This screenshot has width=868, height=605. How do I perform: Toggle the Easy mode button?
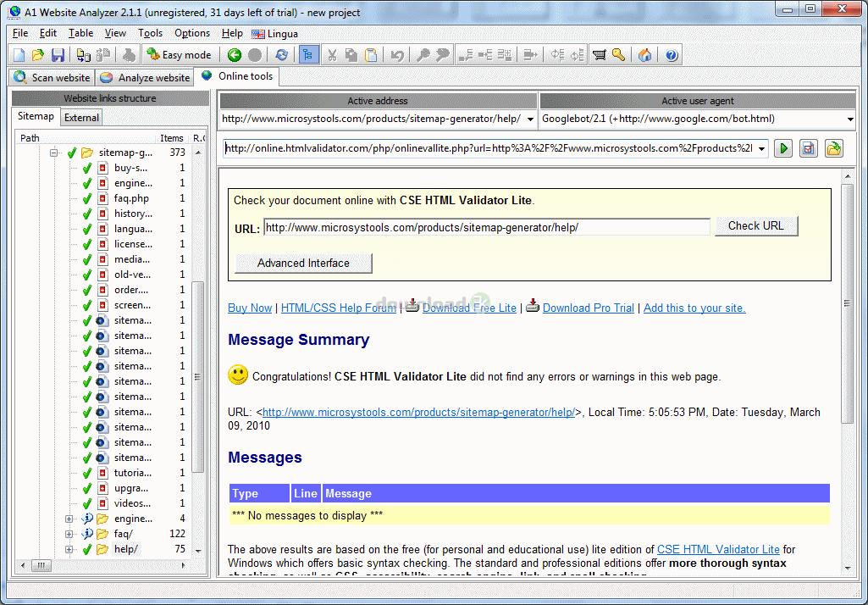179,55
